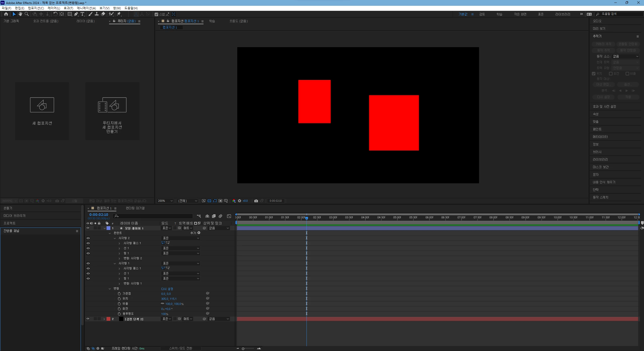Click the Home icon in toolbar
This screenshot has height=351, width=644.
tap(6, 14)
